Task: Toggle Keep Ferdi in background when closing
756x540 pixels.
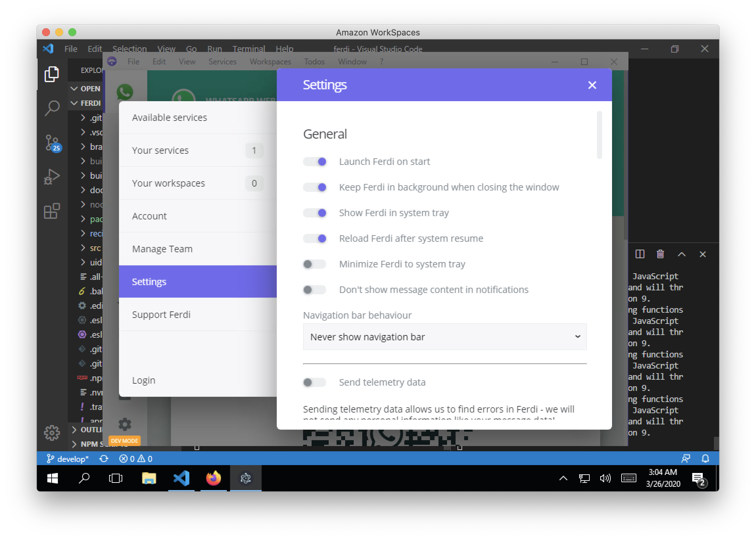Action: 315,187
